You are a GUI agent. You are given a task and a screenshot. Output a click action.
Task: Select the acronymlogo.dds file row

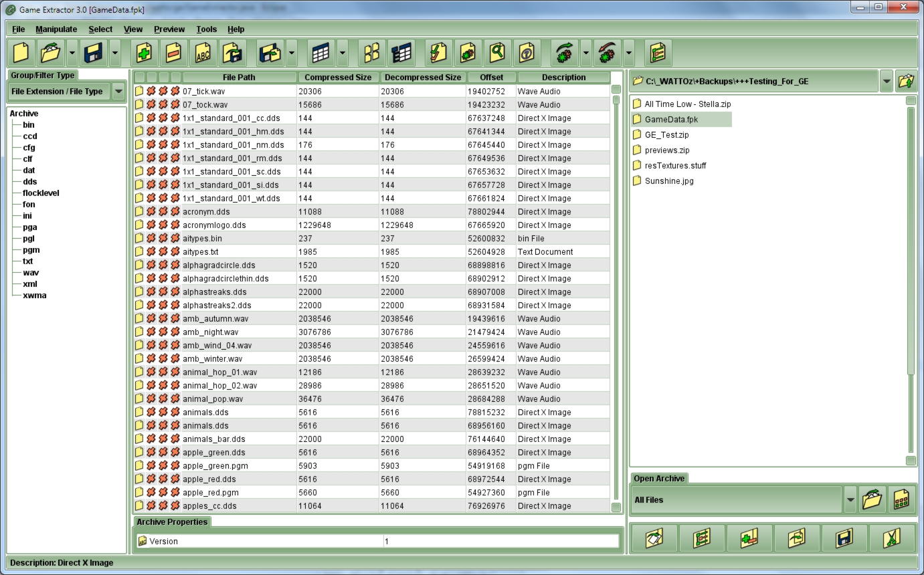(372, 225)
